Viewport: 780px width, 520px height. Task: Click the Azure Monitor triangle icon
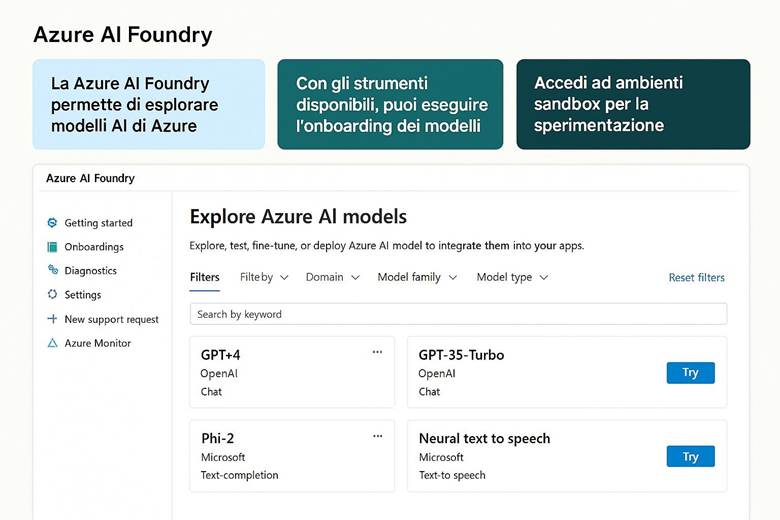[52, 343]
